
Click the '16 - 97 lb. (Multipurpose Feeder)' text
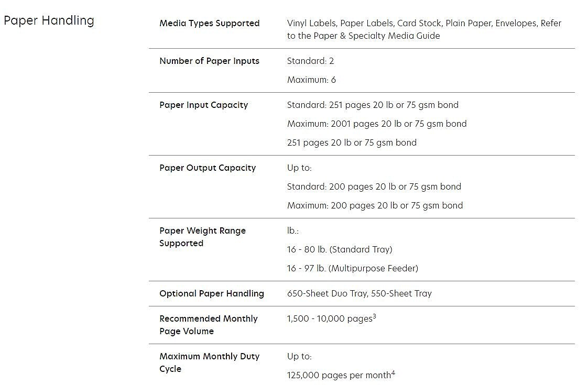(352, 268)
